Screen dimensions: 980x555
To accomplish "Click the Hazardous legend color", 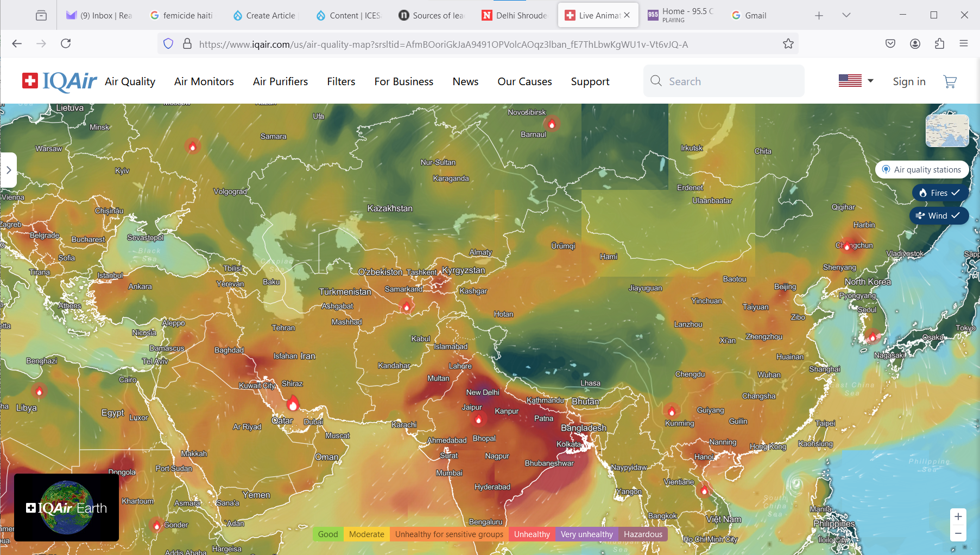I will (643, 534).
